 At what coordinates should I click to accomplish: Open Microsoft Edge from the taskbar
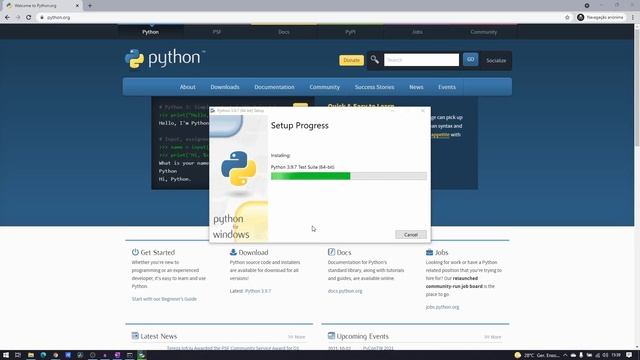[43, 355]
